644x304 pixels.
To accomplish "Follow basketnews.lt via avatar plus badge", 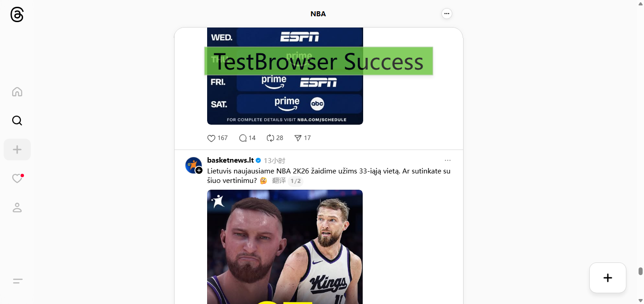I will 199,170.
